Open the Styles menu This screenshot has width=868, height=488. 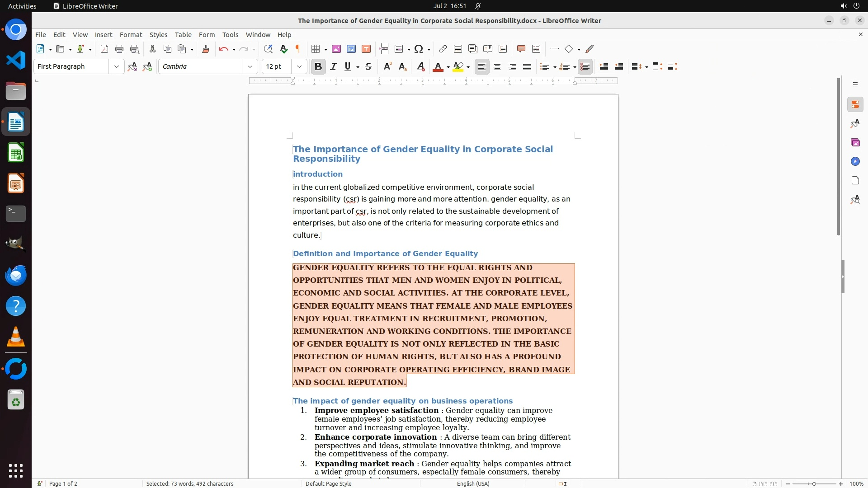[x=158, y=35]
